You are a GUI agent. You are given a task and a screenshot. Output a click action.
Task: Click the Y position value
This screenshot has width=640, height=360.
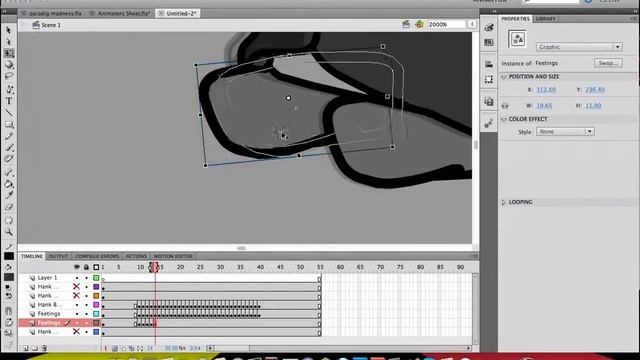595,89
